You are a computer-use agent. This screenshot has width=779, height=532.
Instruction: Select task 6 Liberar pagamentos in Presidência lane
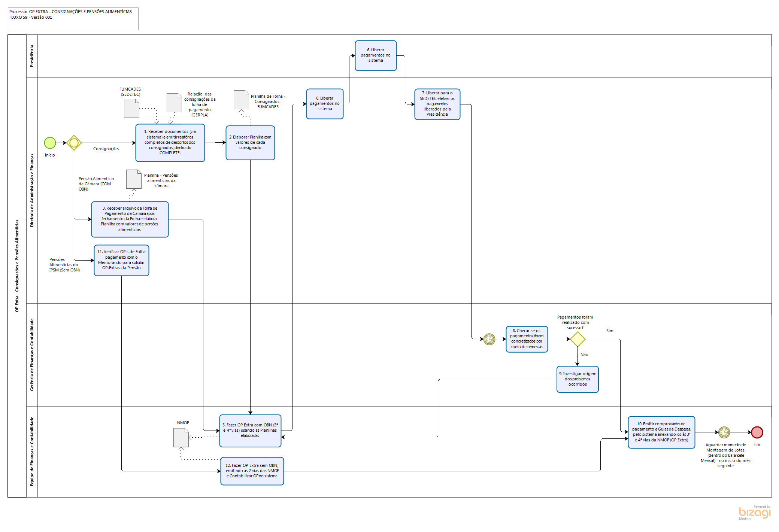376,55
